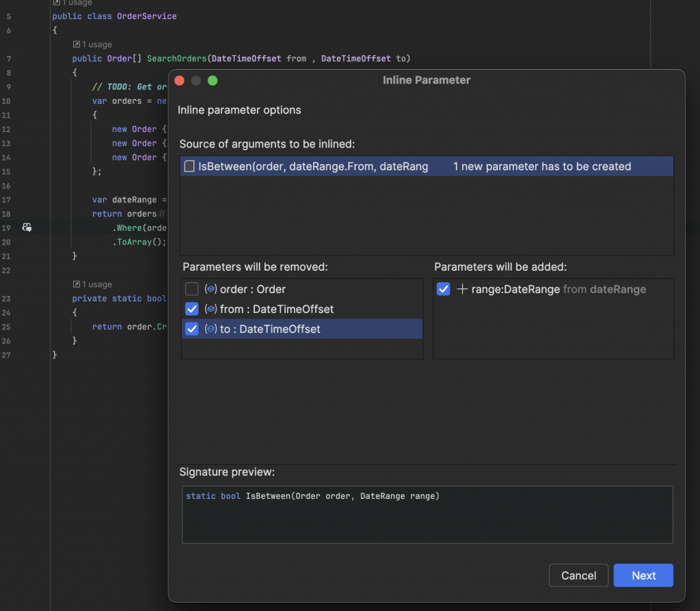Screen dimensions: 700x611
Task: Click the plus icon before range:DateRange
Action: tap(462, 289)
